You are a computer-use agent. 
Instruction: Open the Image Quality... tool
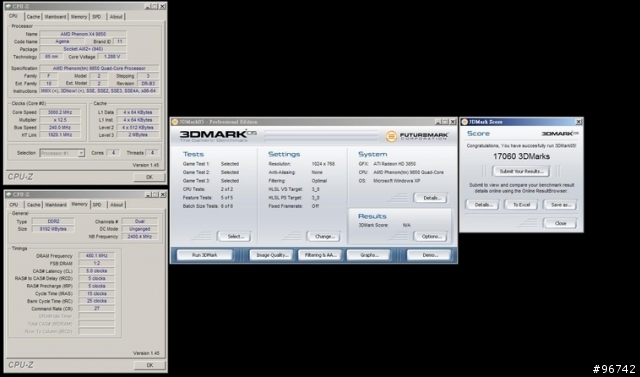click(272, 255)
